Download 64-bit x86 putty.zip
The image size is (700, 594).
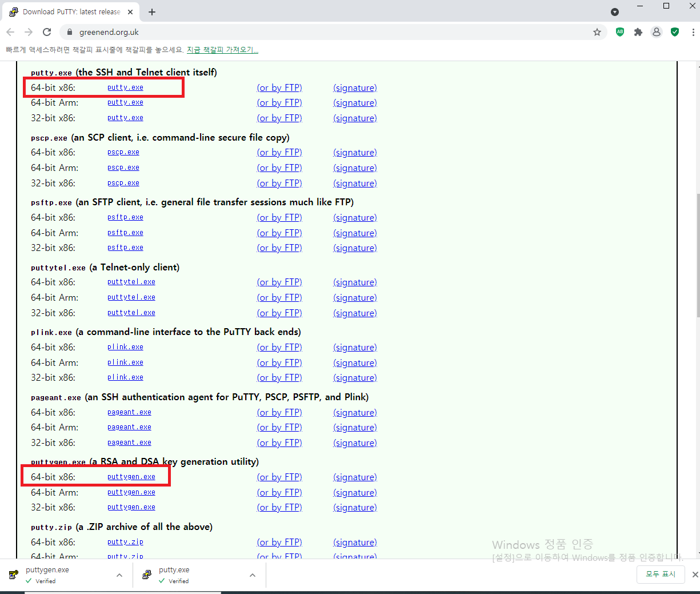point(125,542)
